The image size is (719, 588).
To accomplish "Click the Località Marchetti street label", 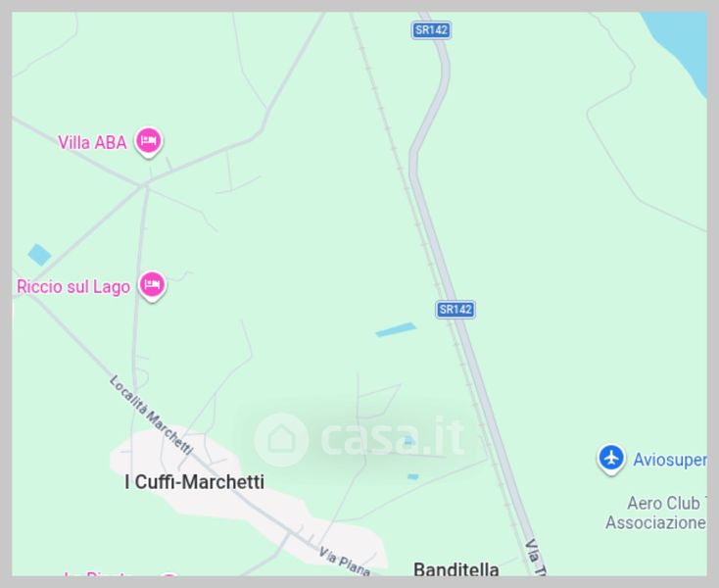I will [x=151, y=415].
